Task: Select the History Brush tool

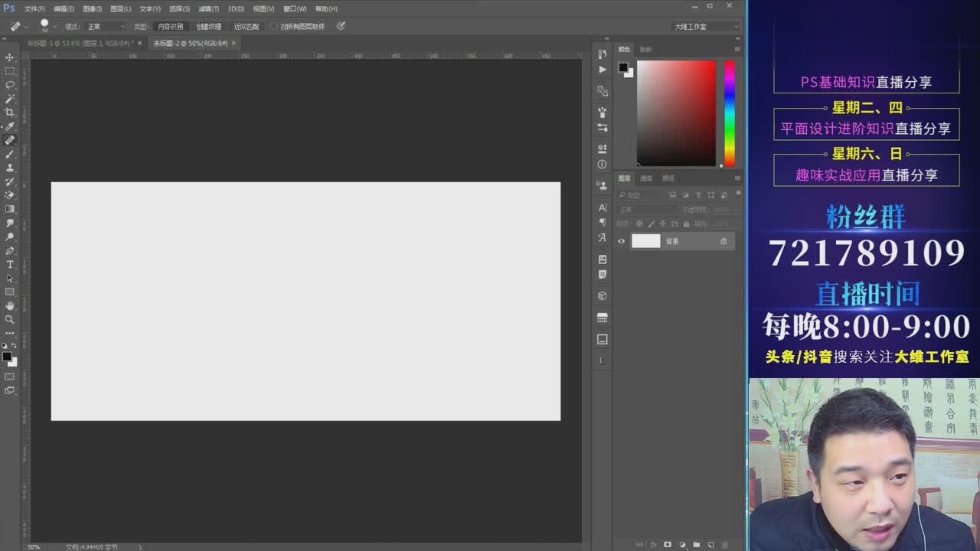Action: pos(10,181)
